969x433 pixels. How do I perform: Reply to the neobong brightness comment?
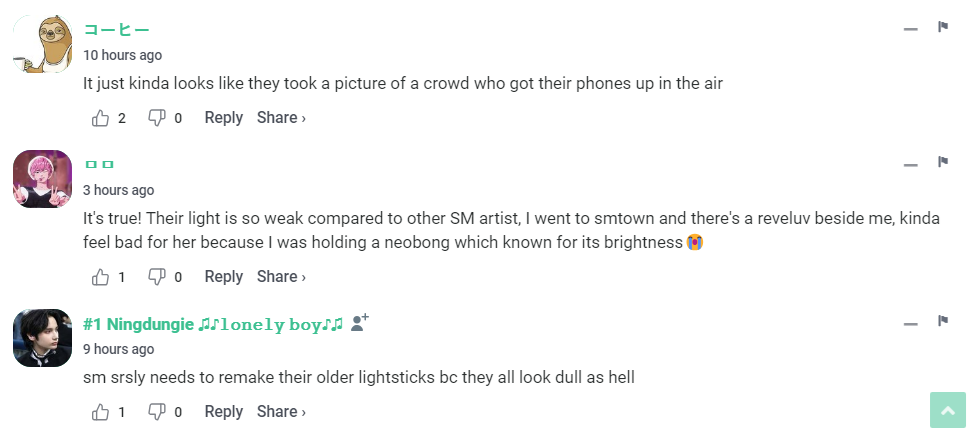coord(223,277)
